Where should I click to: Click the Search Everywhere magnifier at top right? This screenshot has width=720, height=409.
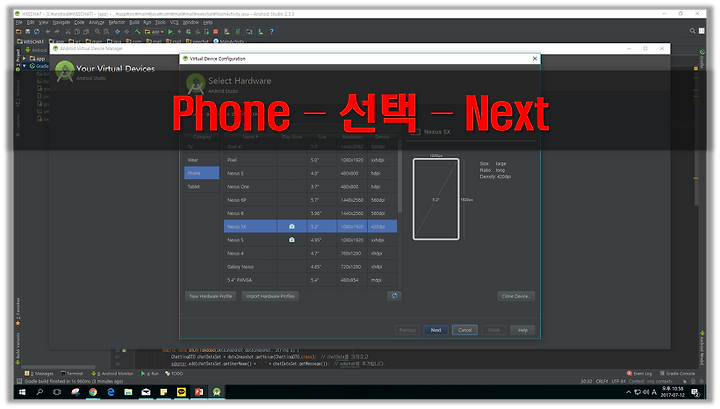(692, 31)
